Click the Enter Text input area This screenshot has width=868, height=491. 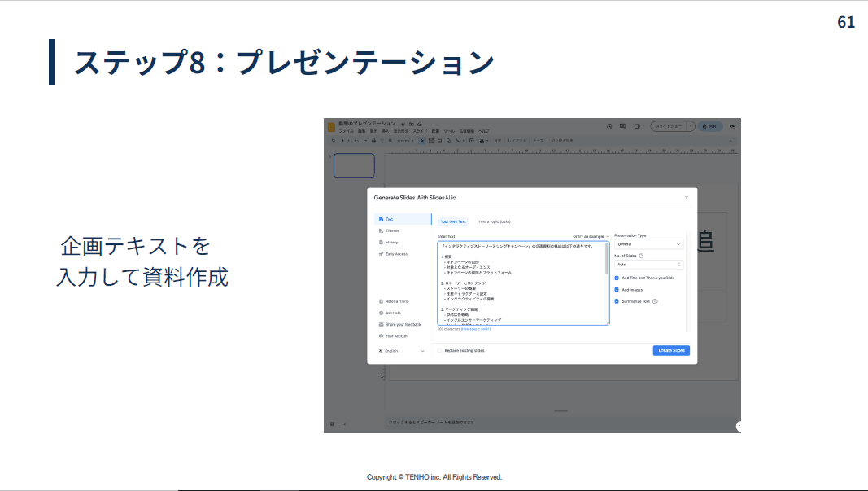point(523,283)
